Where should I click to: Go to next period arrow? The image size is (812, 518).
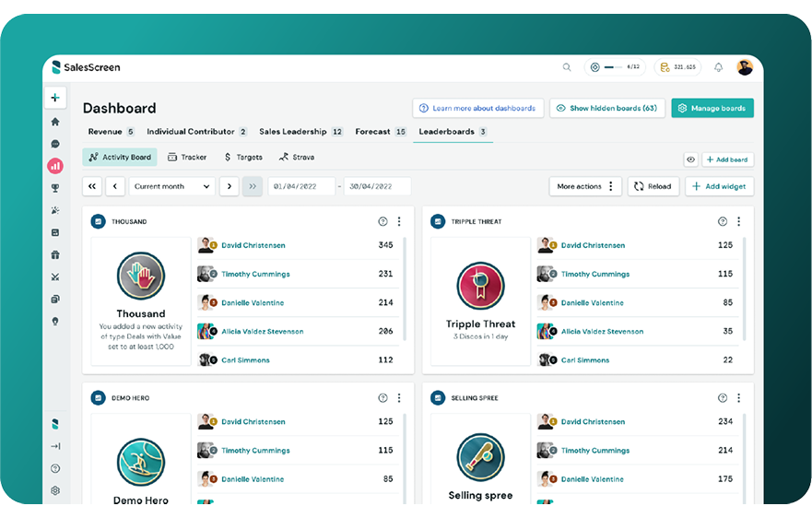(x=229, y=186)
